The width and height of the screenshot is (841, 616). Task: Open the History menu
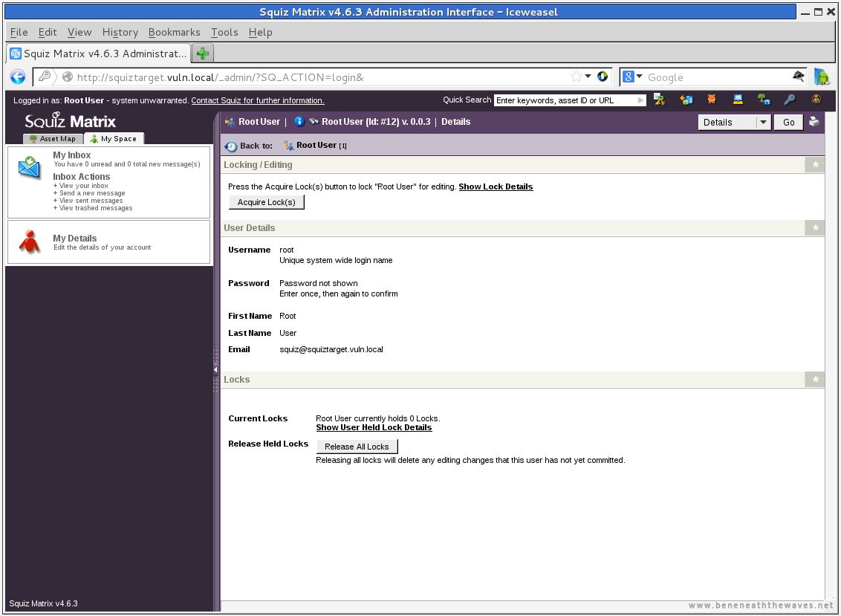[120, 32]
